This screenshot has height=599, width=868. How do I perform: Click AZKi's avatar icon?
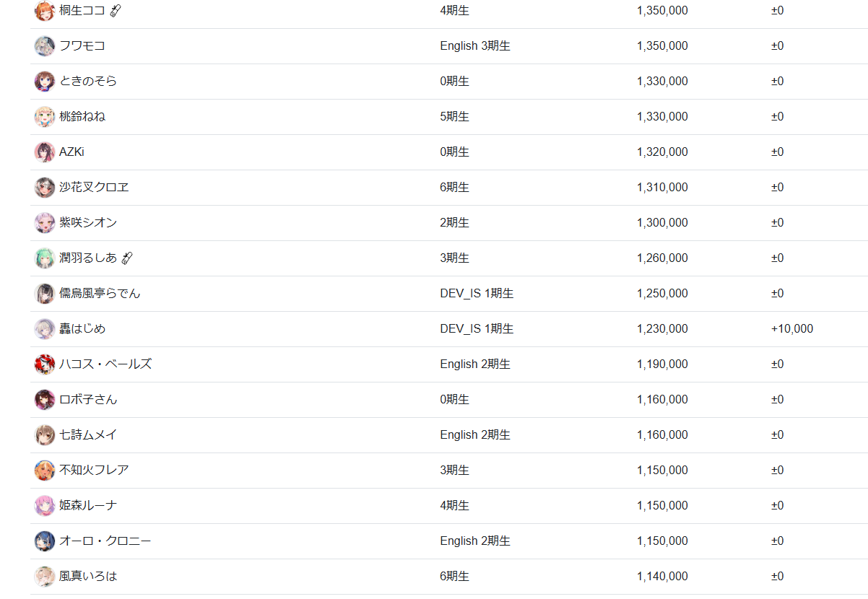click(45, 152)
